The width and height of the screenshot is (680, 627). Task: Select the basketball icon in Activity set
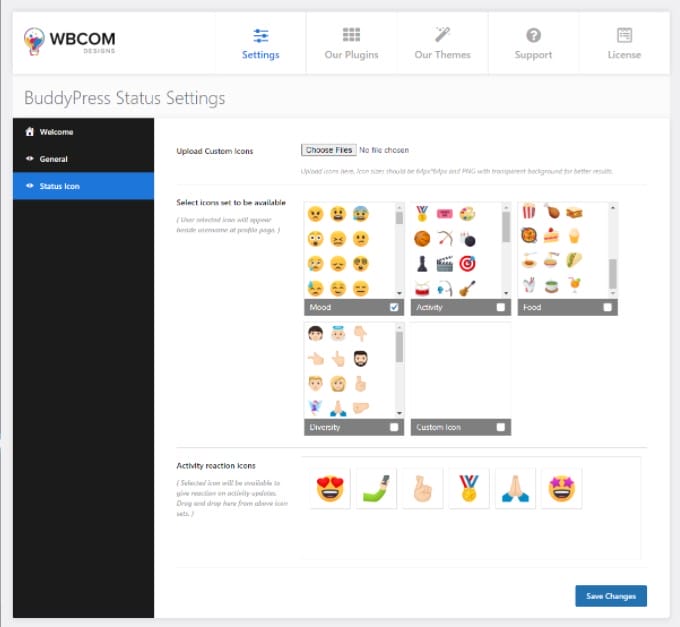[x=422, y=238]
